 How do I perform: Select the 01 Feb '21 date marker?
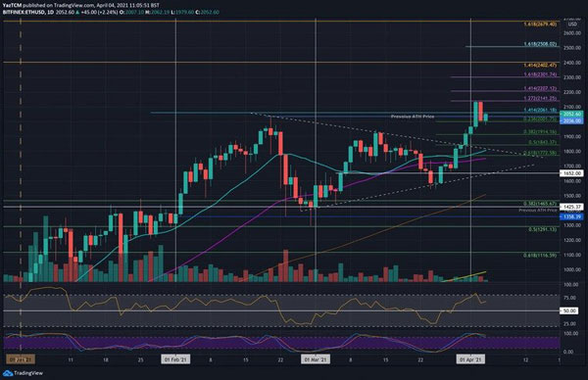click(x=175, y=359)
